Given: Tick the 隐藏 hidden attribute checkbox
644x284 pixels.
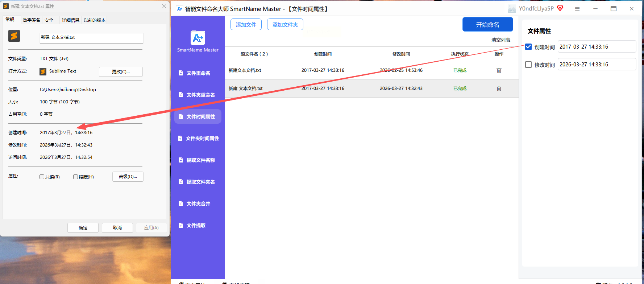Looking at the screenshot, I should click(75, 177).
